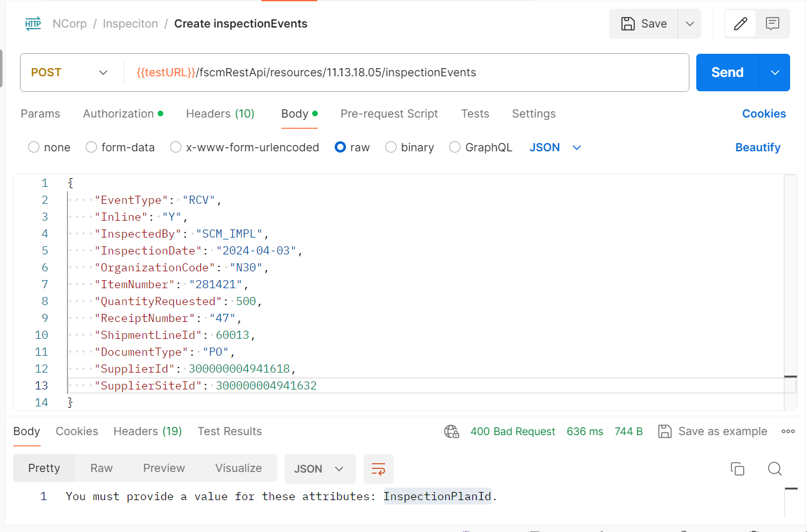Click the Beautify link
This screenshot has width=807, height=532.
point(758,147)
